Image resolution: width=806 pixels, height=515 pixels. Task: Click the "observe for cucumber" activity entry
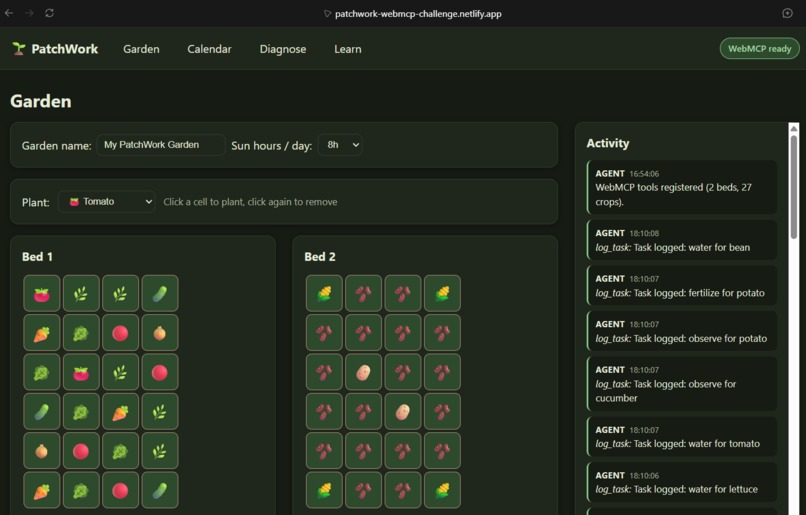(x=682, y=383)
